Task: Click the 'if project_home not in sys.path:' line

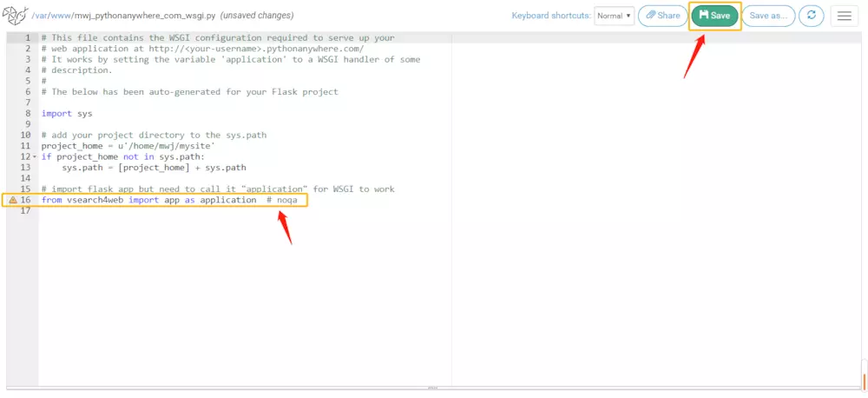Action: [123, 157]
